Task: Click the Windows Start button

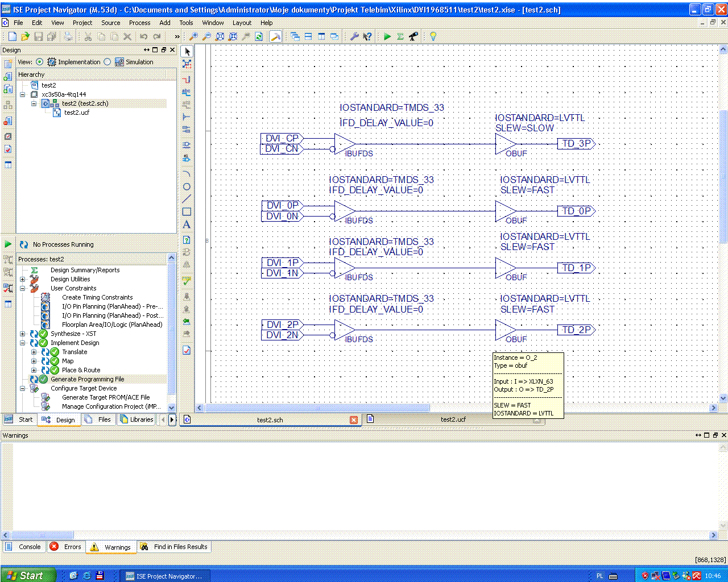Action: pyautogui.click(x=27, y=575)
